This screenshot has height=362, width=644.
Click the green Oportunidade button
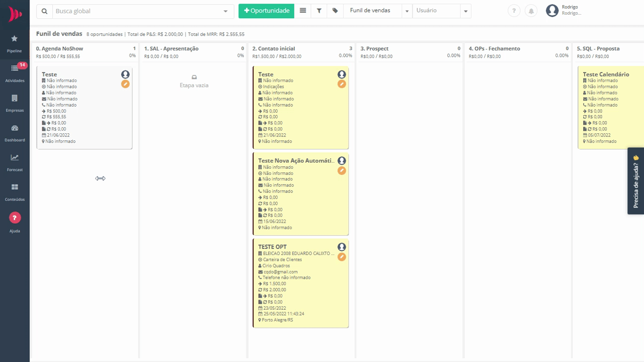[266, 11]
